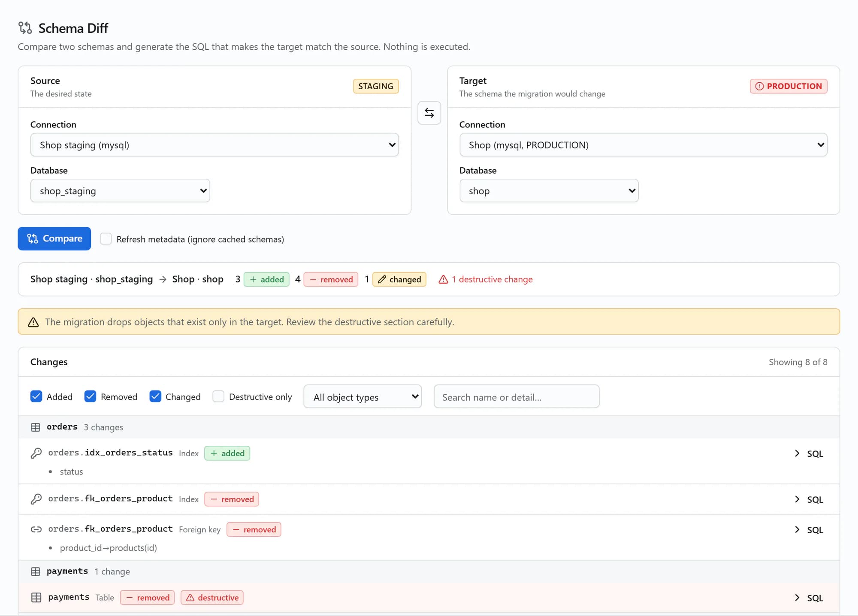Click the pencil changed badge in summary
This screenshot has width=858, height=616.
click(x=399, y=279)
